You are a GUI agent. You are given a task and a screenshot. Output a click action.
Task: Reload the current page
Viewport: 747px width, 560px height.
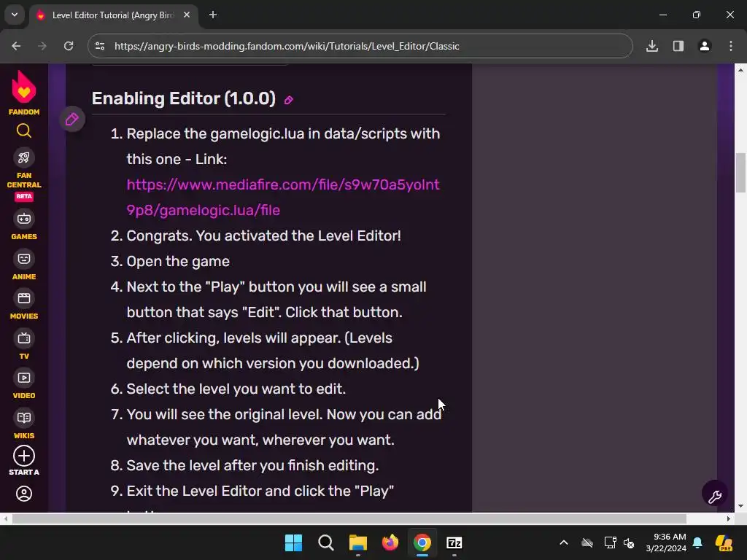point(69,46)
